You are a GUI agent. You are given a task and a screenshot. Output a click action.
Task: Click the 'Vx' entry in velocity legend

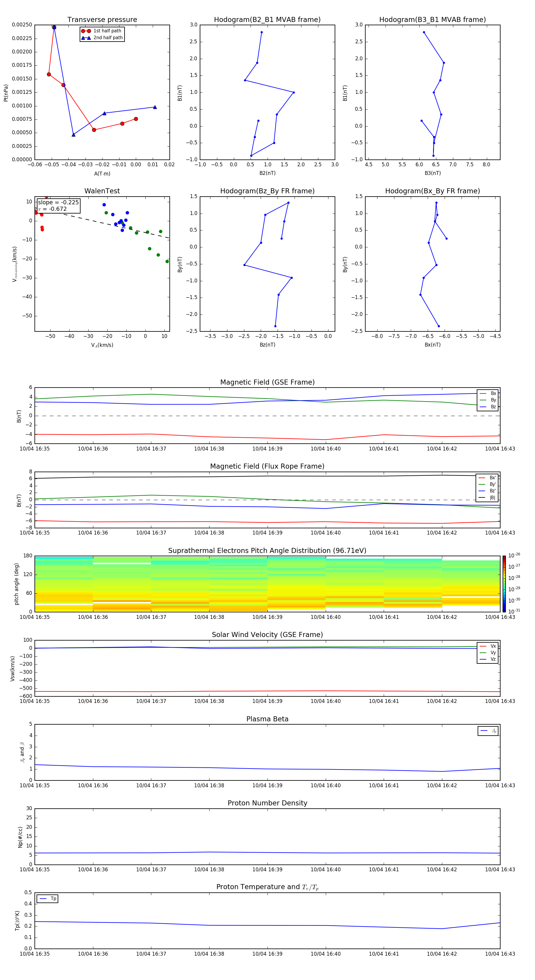coord(488,646)
